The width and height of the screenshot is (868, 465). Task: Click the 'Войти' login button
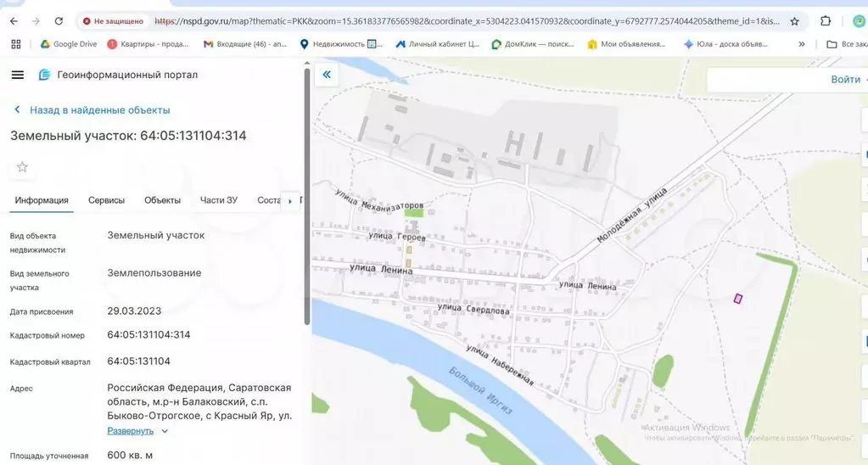click(846, 80)
